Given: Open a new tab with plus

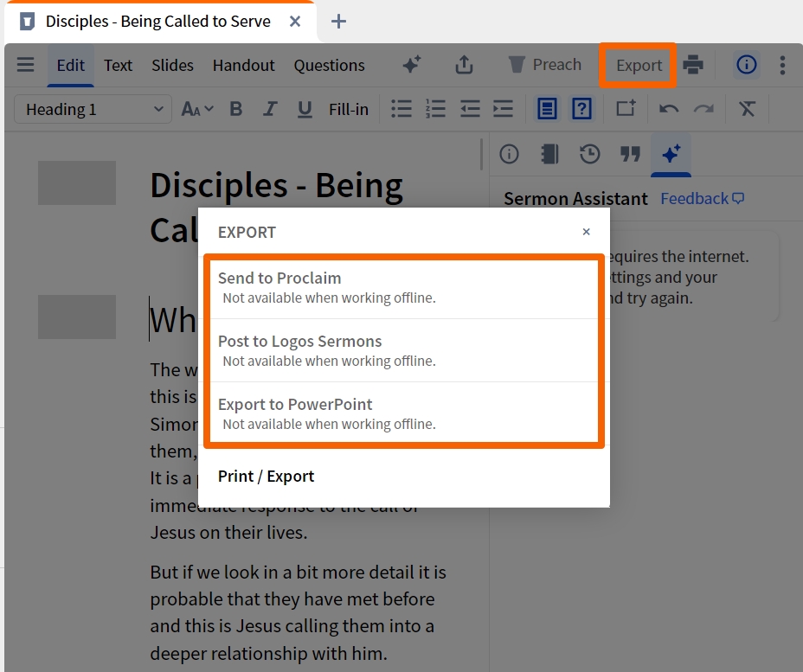Looking at the screenshot, I should click(338, 22).
